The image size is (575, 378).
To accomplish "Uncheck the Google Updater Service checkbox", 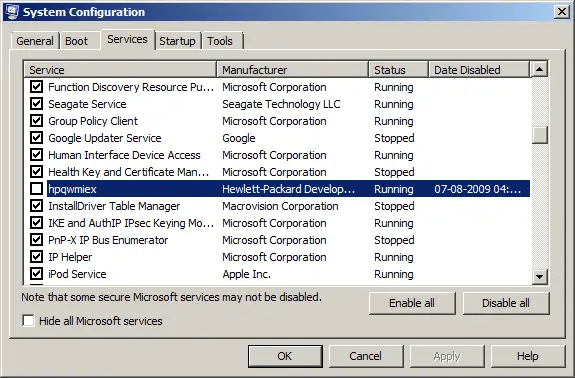I will [36, 138].
